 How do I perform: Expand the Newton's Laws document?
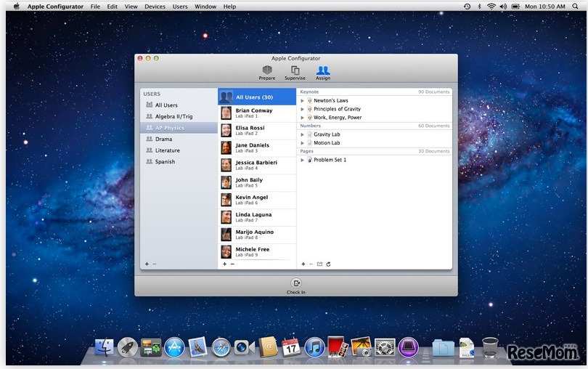[x=302, y=100]
